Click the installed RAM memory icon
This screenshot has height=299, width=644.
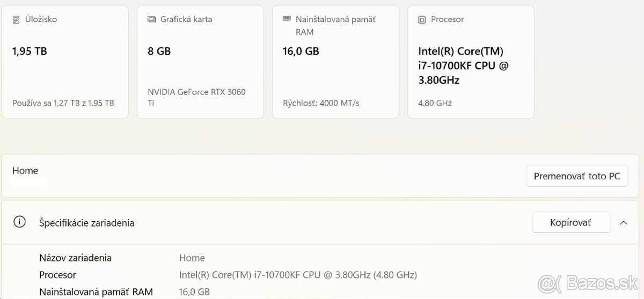287,19
